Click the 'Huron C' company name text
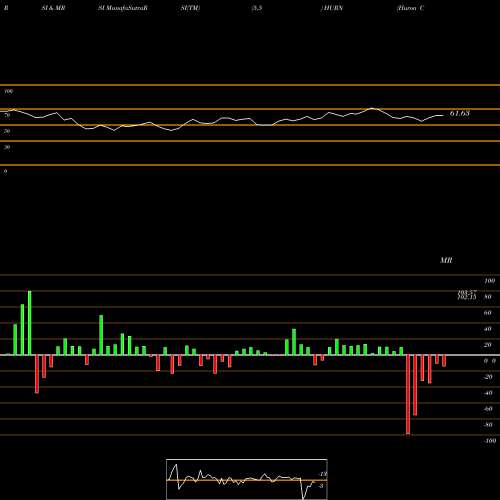500x500 pixels. pos(410,8)
